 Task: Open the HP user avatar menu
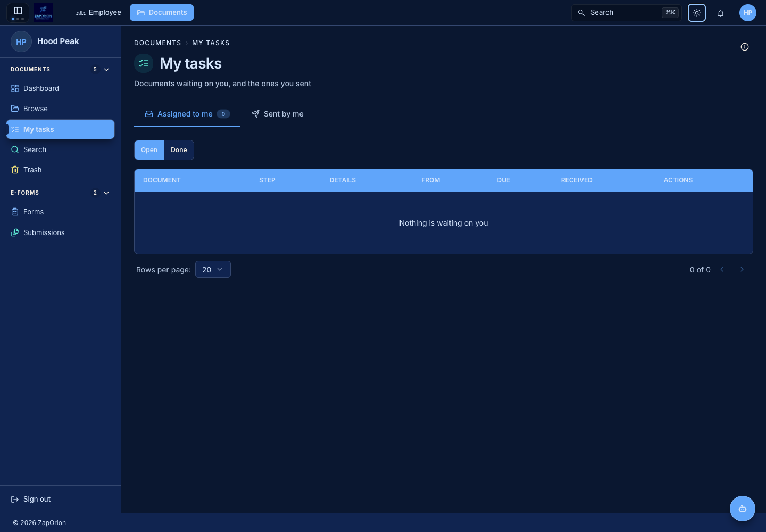[x=748, y=13]
